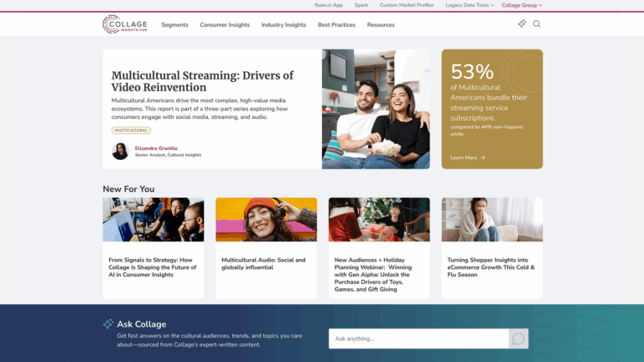Open the Segments menu
The height and width of the screenshot is (362, 644).
[x=174, y=25]
